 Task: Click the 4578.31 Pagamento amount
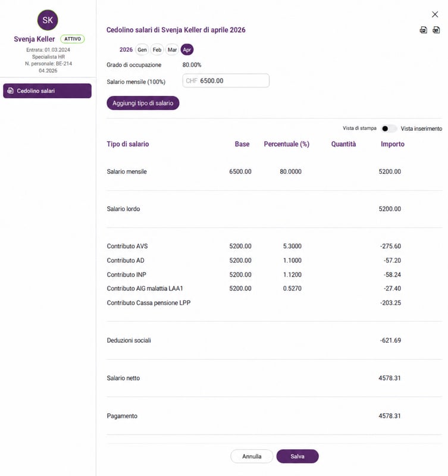pyautogui.click(x=390, y=416)
